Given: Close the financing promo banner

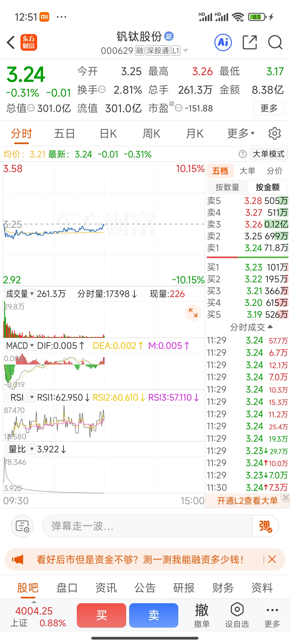Looking at the screenshot, I should coord(272,559).
